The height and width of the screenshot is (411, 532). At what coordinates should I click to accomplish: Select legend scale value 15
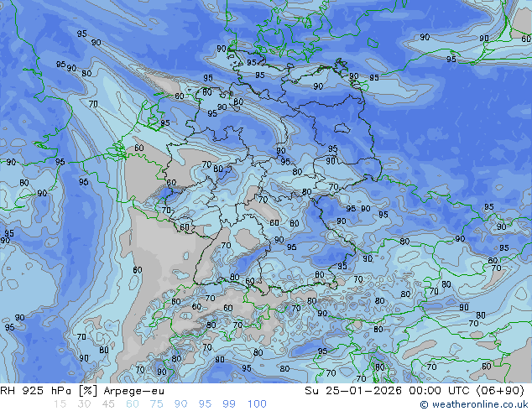coord(60,404)
